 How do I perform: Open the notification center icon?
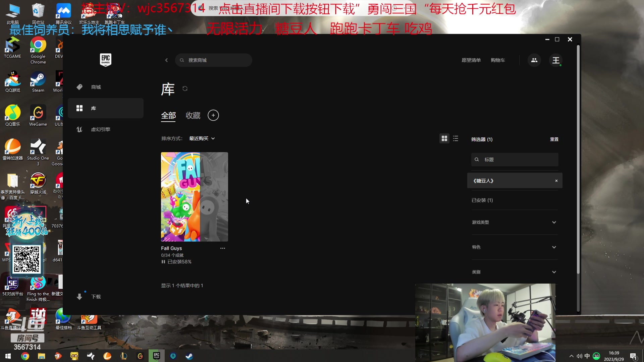[x=634, y=356]
